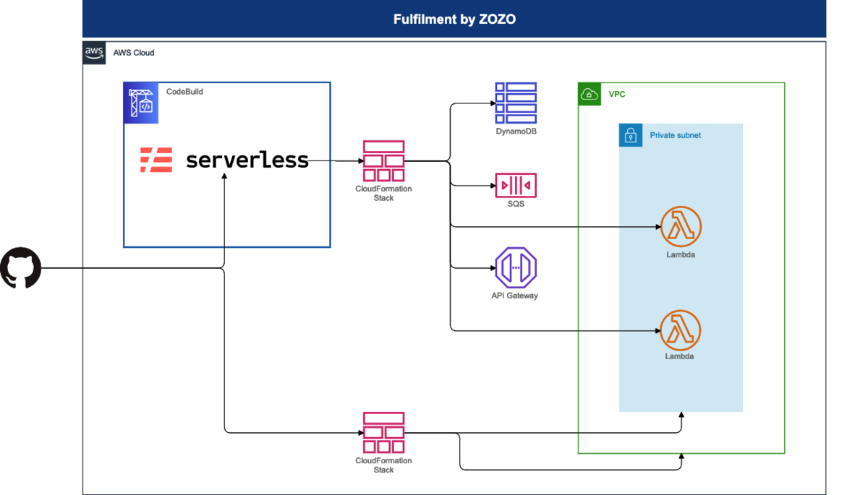
Task: Click the serverless wordmark text
Action: tap(247, 160)
